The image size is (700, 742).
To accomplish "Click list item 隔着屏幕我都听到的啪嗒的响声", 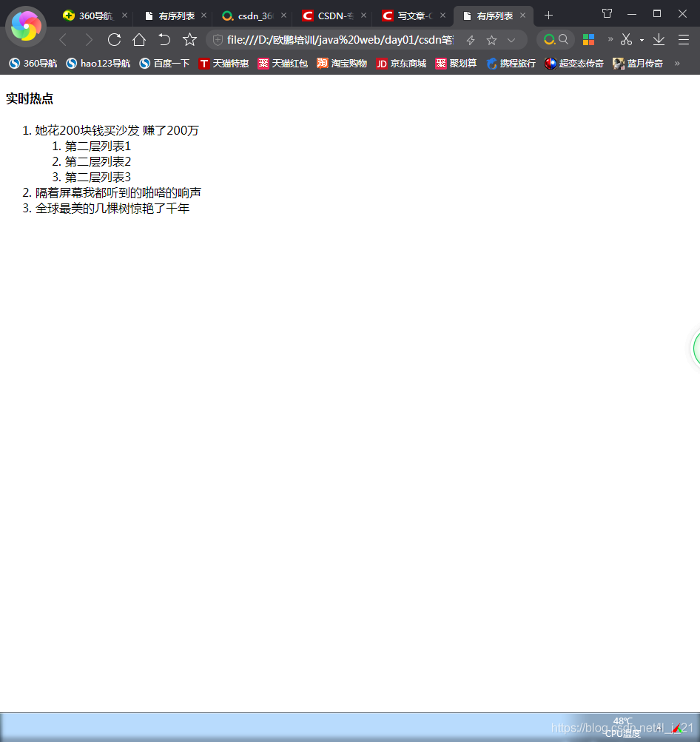I will coord(118,192).
